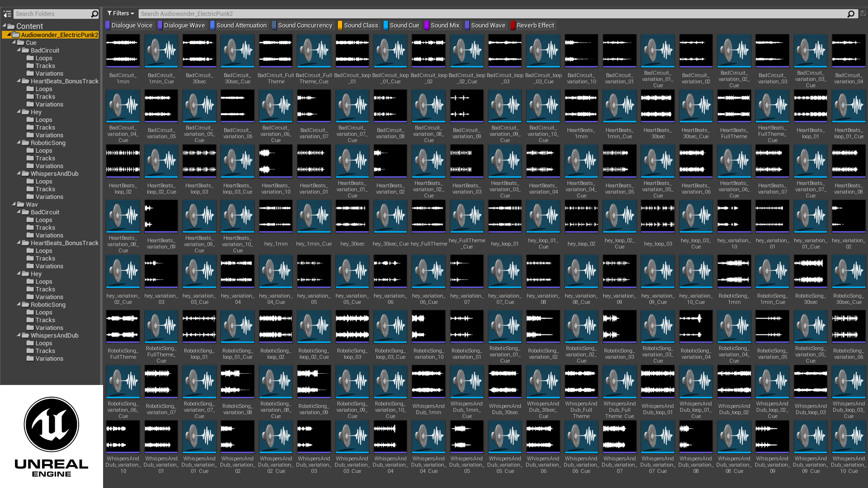
Task: Select the Wav RoboticSong folder
Action: pyautogui.click(x=44, y=305)
